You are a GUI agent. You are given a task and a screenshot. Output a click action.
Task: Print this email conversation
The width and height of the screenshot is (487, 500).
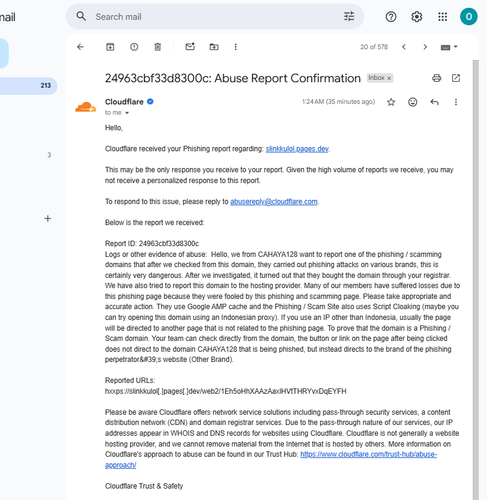tap(437, 78)
